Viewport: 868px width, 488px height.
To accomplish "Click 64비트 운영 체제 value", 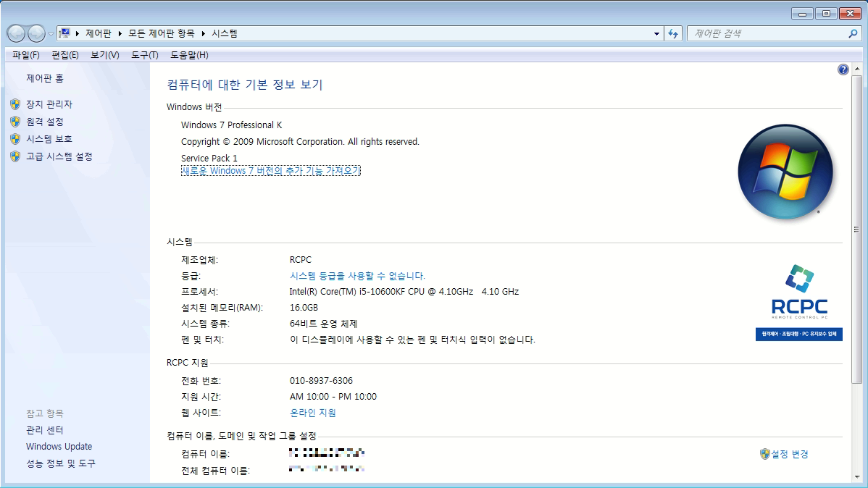I will tap(323, 324).
